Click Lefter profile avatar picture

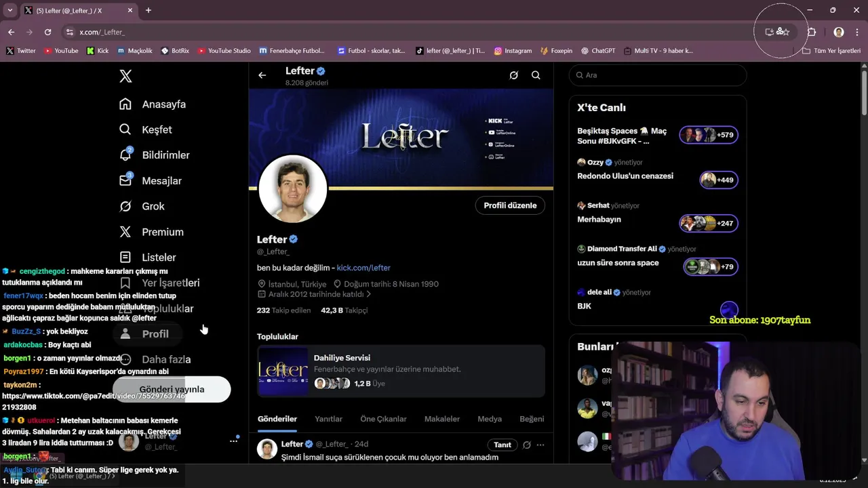[x=293, y=188]
